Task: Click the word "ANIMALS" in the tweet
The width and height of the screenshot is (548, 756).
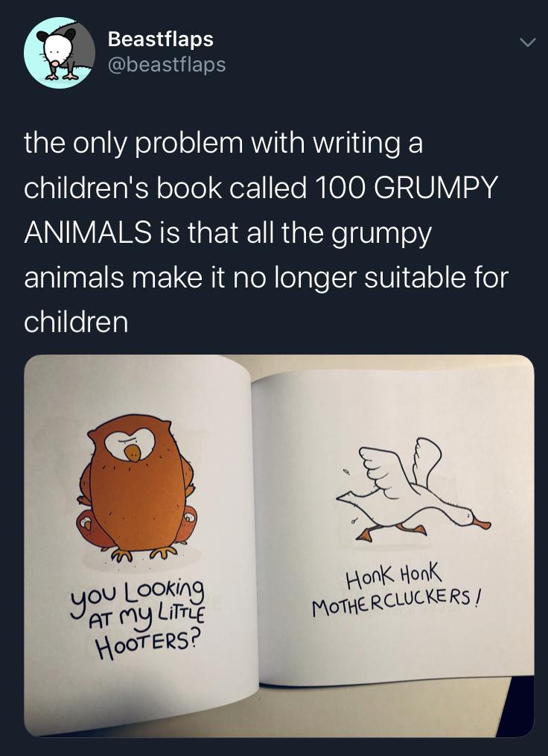Action: 89,233
